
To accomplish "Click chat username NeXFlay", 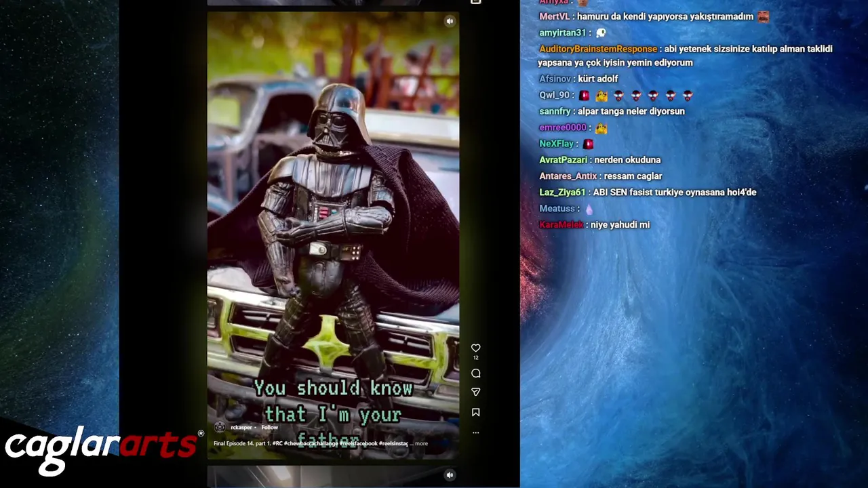I will pyautogui.click(x=557, y=144).
